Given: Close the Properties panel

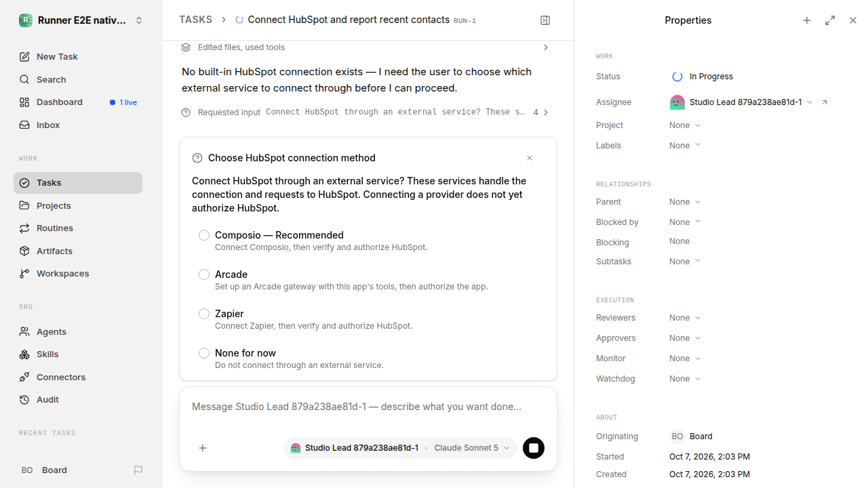Looking at the screenshot, I should pos(853,20).
